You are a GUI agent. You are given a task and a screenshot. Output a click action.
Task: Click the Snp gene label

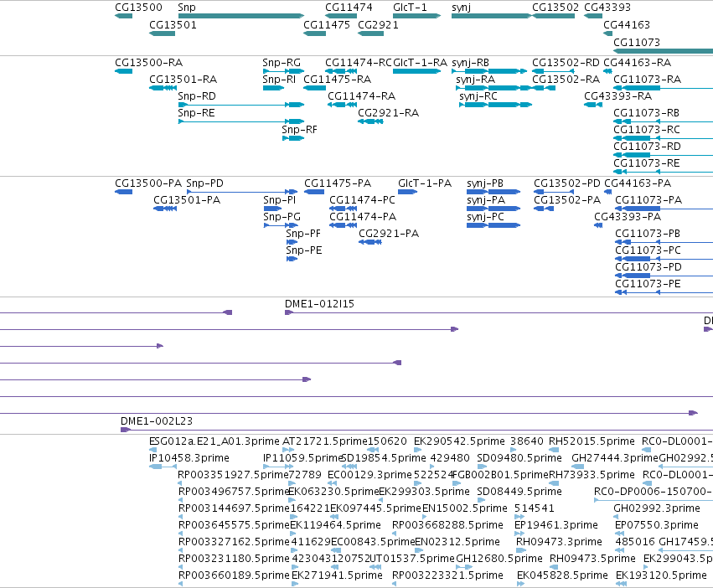(187, 8)
